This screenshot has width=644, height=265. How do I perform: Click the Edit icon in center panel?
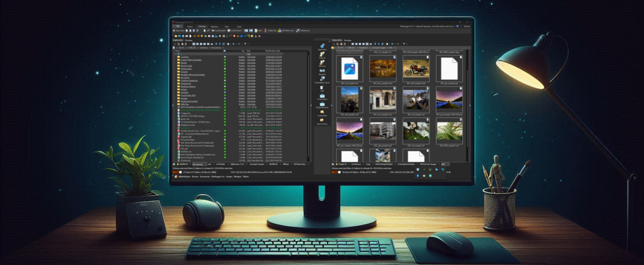[x=322, y=87]
